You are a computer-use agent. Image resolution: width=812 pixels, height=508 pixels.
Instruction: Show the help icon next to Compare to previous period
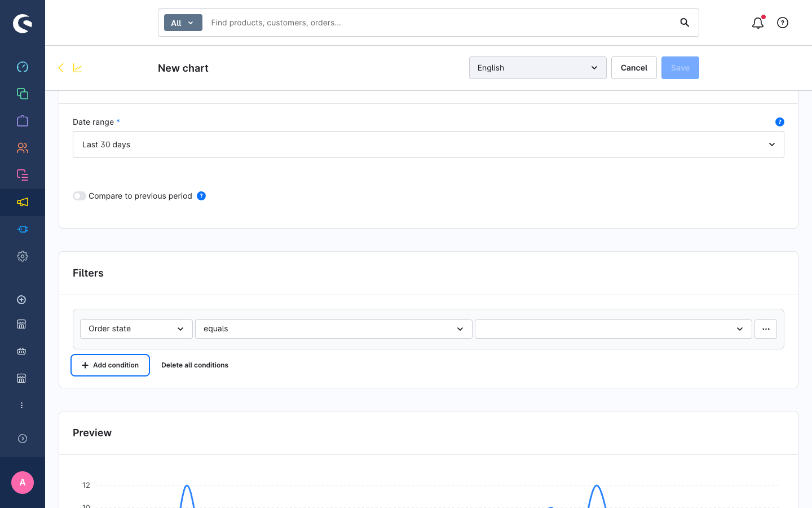coord(201,196)
